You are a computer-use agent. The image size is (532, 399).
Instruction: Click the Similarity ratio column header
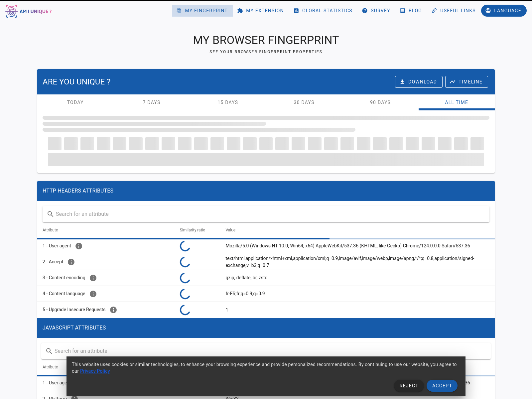coord(193,230)
